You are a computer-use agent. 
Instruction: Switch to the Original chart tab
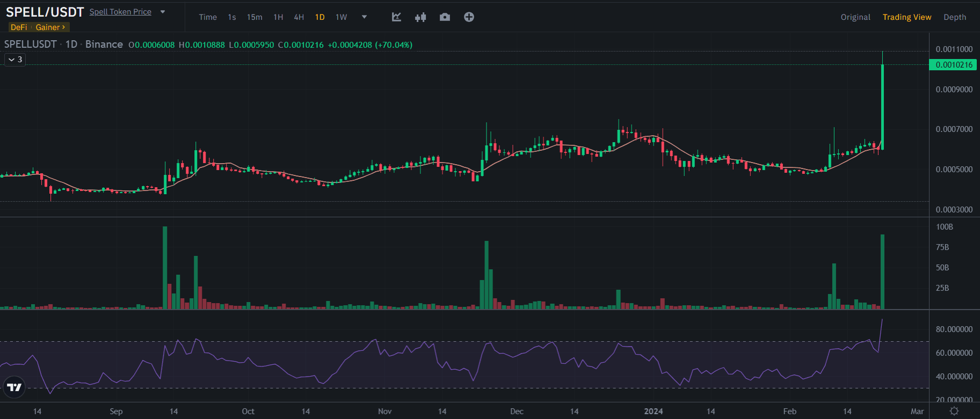pos(855,17)
